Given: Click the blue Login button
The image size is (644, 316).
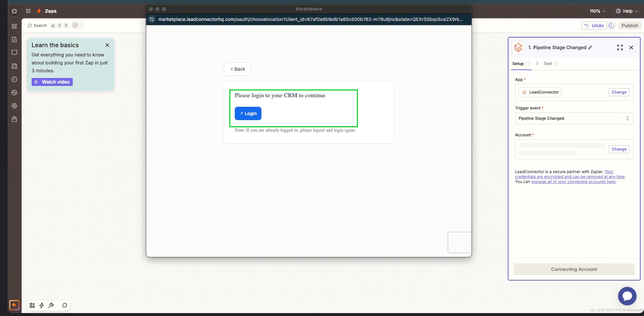Looking at the screenshot, I should pyautogui.click(x=248, y=114).
